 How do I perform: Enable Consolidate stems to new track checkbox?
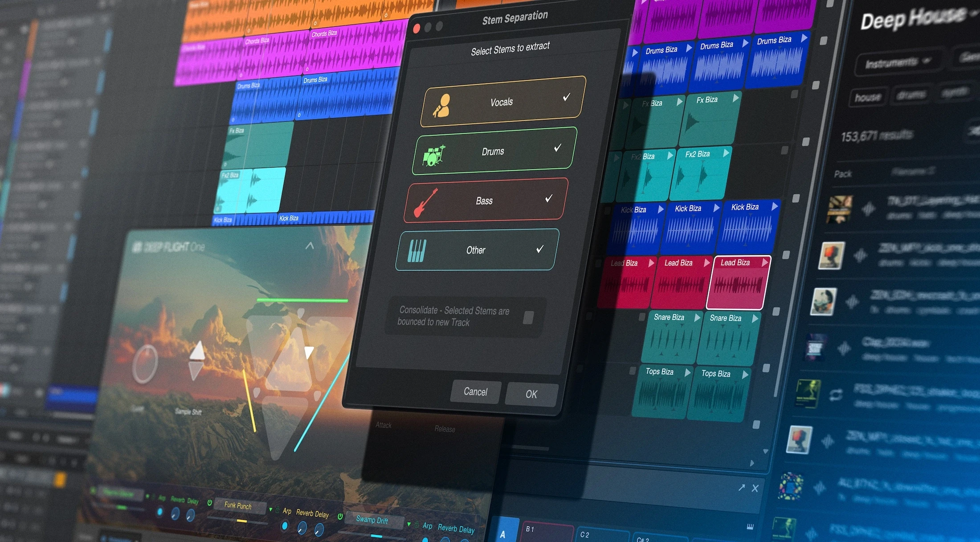528,318
